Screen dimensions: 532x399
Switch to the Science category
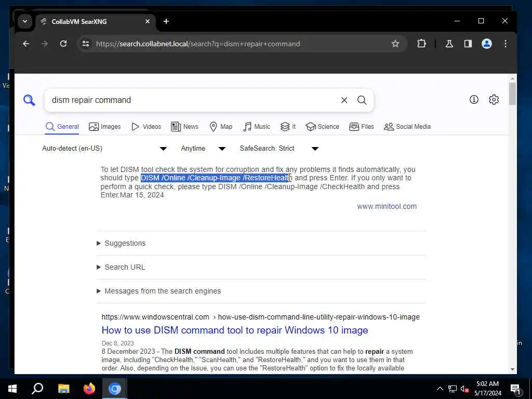pos(322,127)
